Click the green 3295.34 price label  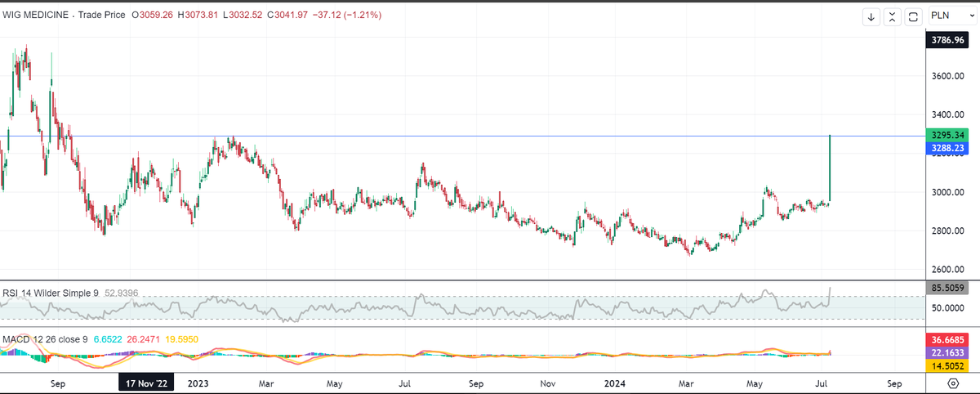tap(947, 136)
